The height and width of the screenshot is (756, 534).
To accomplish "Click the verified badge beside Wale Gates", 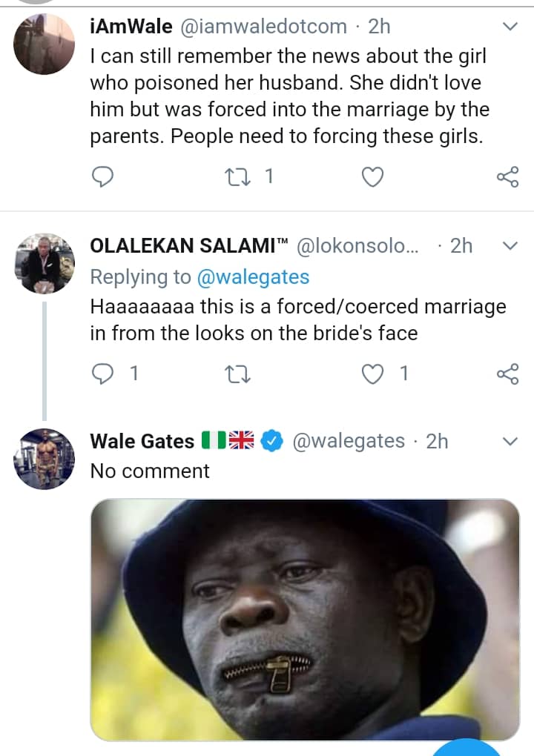I will (x=272, y=441).
